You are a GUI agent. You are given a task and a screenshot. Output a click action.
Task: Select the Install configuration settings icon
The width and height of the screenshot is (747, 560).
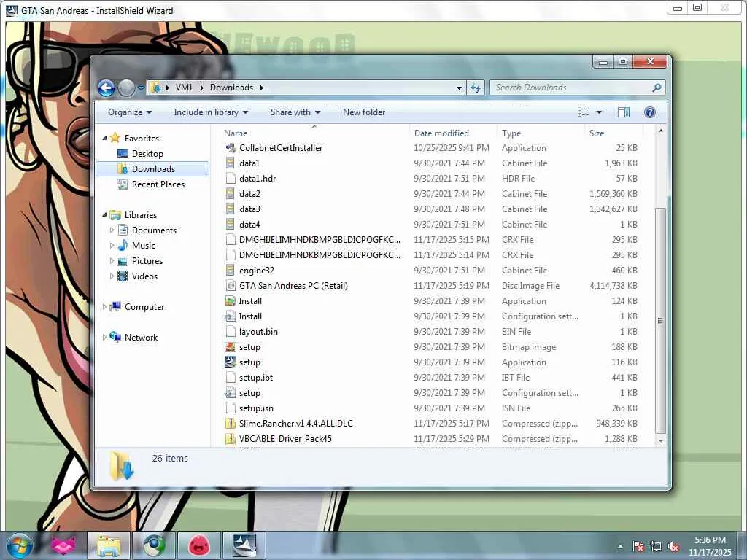pos(231,316)
